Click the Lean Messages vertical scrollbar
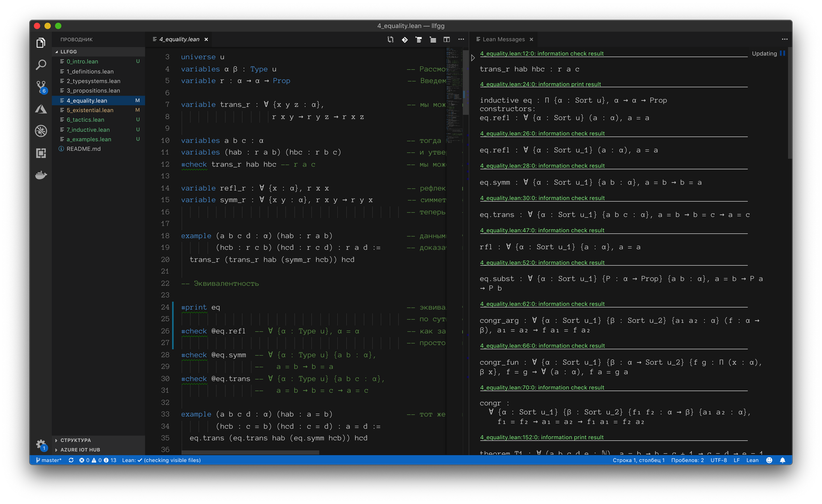 [790, 103]
